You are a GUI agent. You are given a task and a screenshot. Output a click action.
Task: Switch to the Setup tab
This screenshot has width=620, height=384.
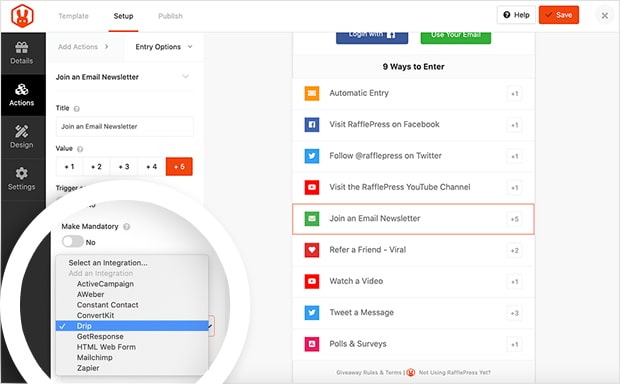pos(123,16)
